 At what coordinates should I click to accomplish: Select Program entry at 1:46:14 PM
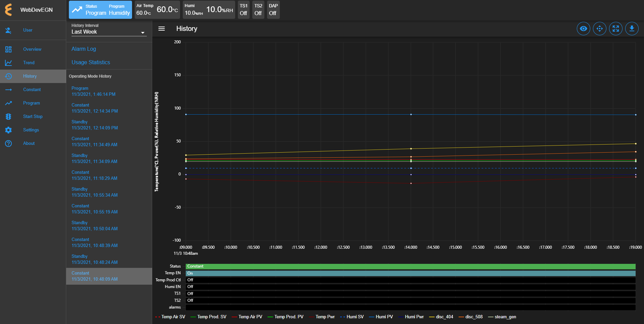[109, 91]
